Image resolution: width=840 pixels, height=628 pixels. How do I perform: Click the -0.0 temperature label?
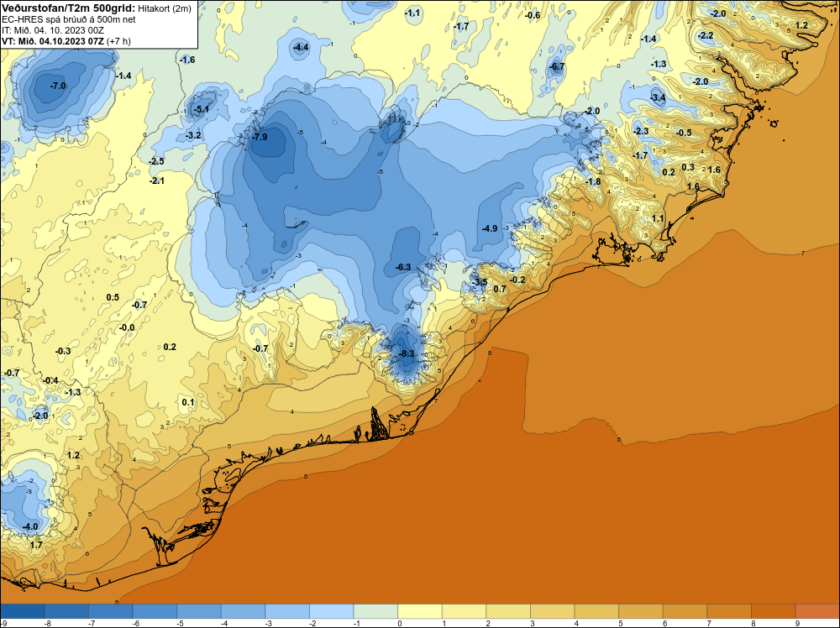pyautogui.click(x=127, y=327)
